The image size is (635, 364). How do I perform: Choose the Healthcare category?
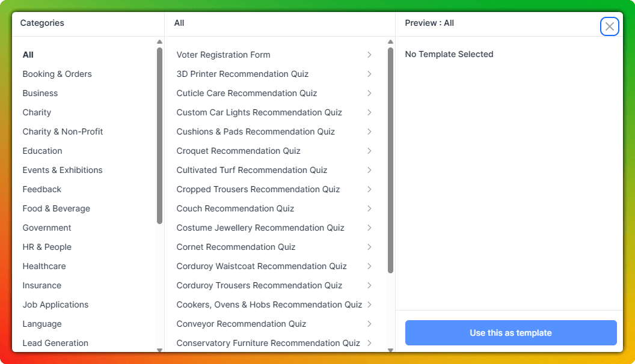coord(44,266)
